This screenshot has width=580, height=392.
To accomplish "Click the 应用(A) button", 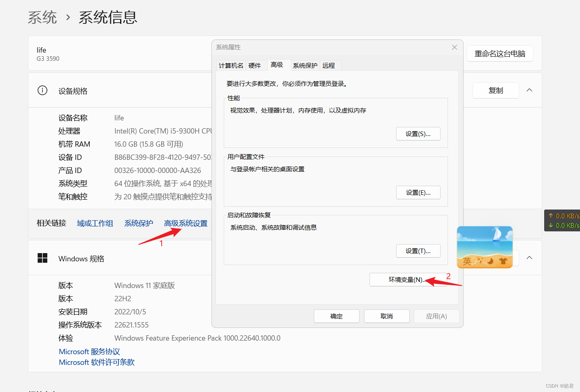I will click(436, 316).
